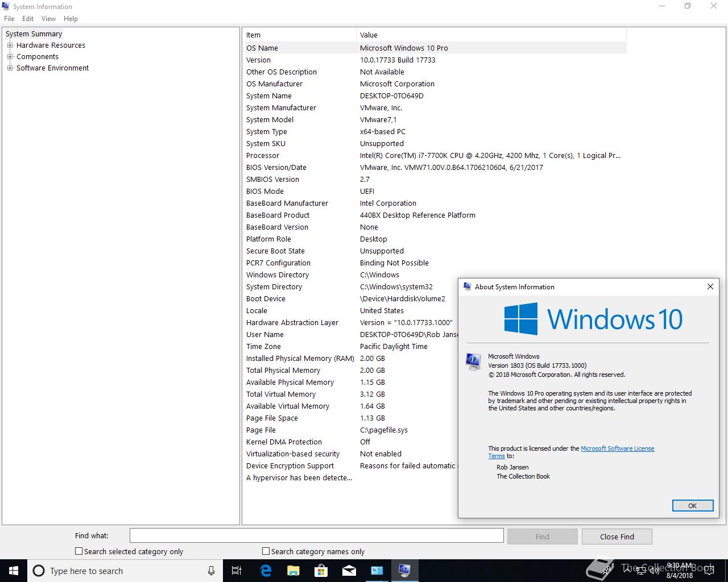Select the Device Encryption Support row

(x=351, y=465)
